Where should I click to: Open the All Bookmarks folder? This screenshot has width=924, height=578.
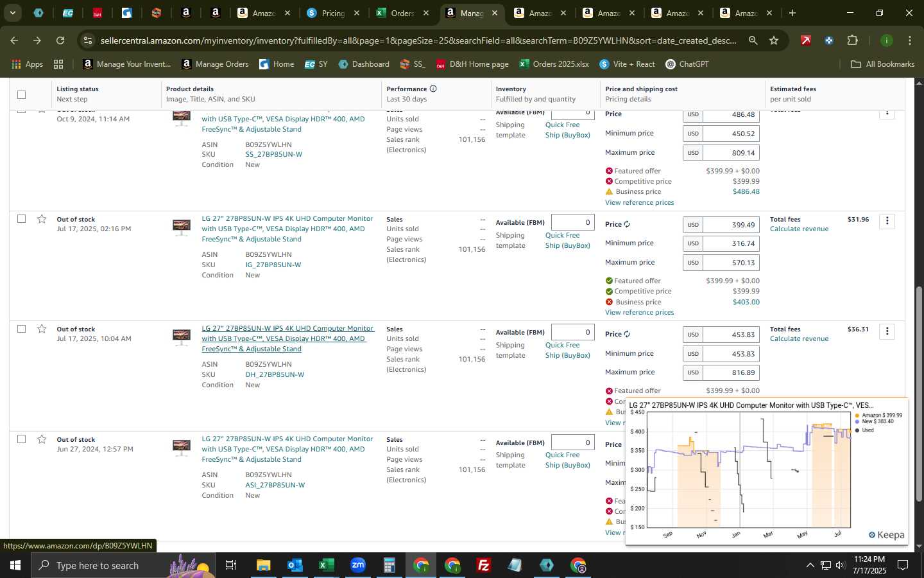tap(882, 64)
